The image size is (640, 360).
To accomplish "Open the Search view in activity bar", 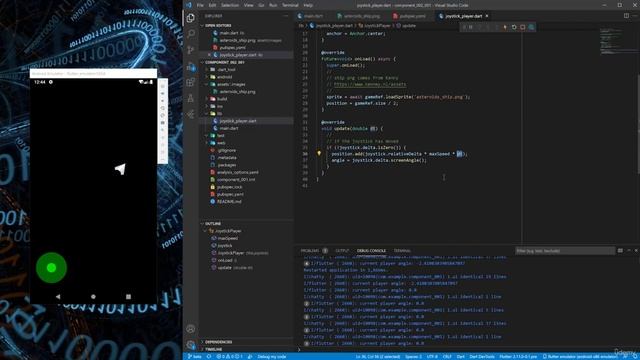I will coord(191,33).
